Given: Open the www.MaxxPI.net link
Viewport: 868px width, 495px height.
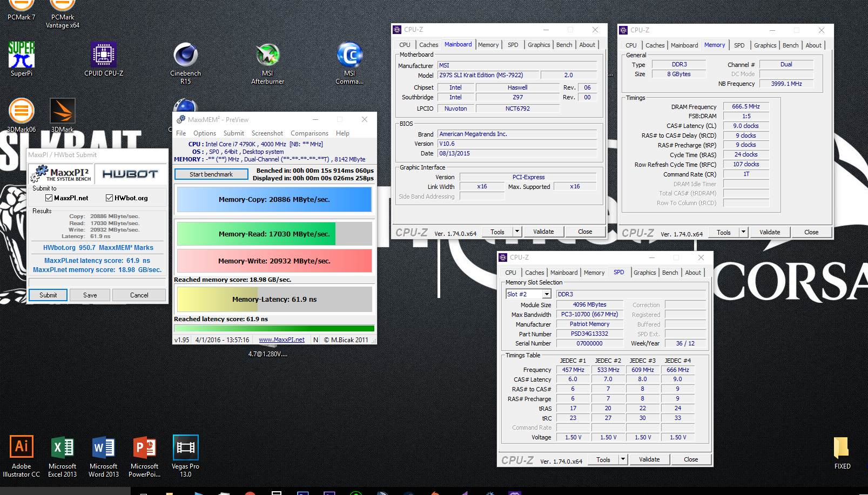Looking at the screenshot, I should (x=281, y=340).
